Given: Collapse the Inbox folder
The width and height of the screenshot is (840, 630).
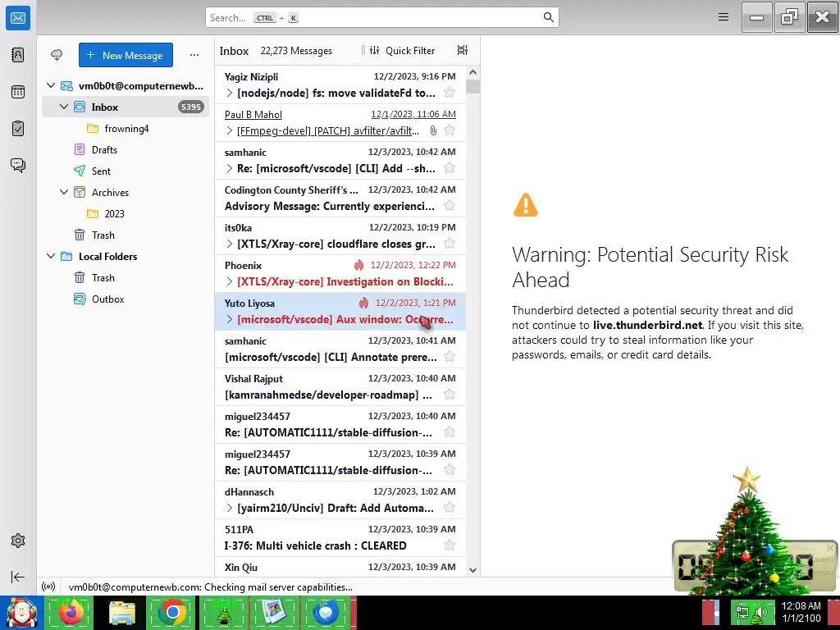Looking at the screenshot, I should [x=64, y=107].
